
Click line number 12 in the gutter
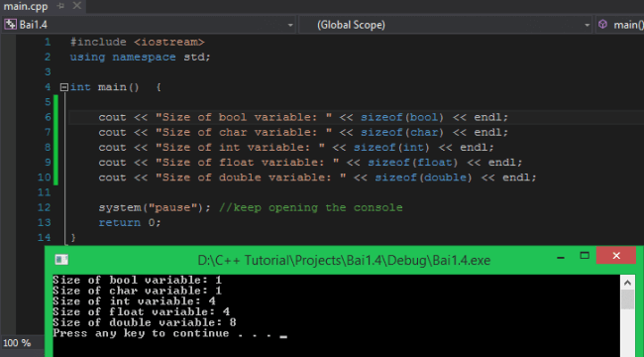44,207
